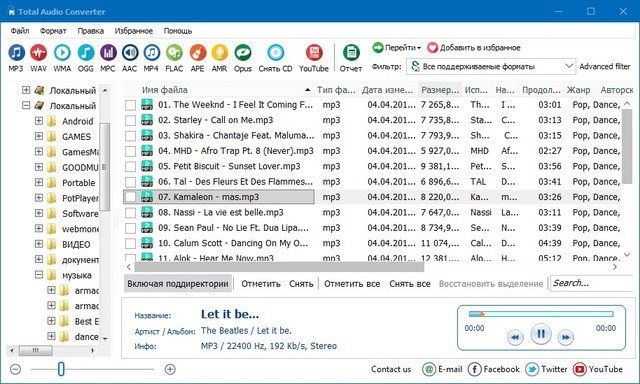
Task: Select the AMR format icon
Action: (220, 53)
